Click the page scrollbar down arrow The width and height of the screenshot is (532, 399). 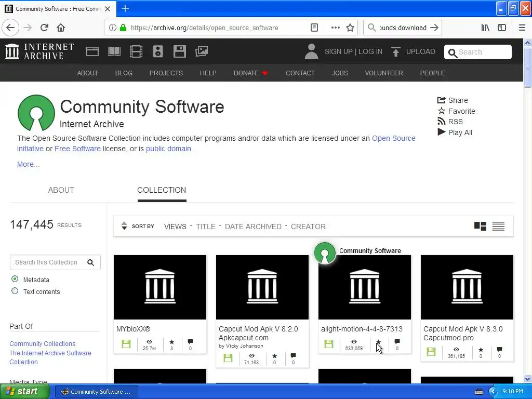pyautogui.click(x=527, y=379)
